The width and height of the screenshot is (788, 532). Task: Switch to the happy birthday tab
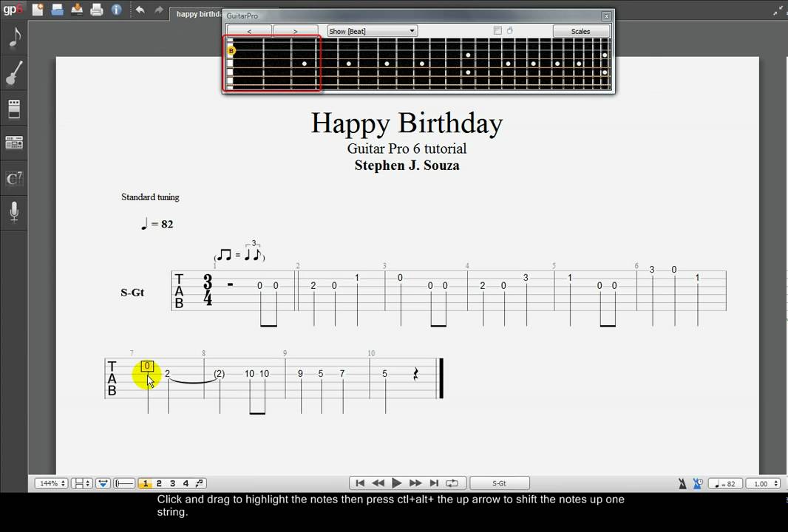197,14
